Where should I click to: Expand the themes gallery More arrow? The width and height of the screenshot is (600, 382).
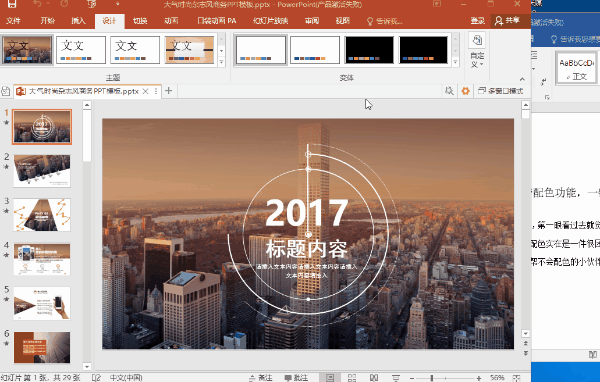click(x=221, y=62)
